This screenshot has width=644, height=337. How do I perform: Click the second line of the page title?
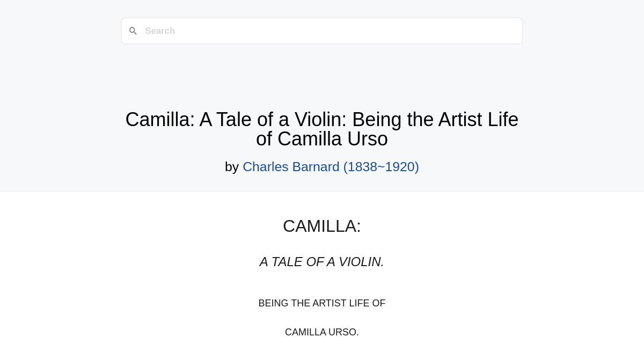[x=322, y=138]
